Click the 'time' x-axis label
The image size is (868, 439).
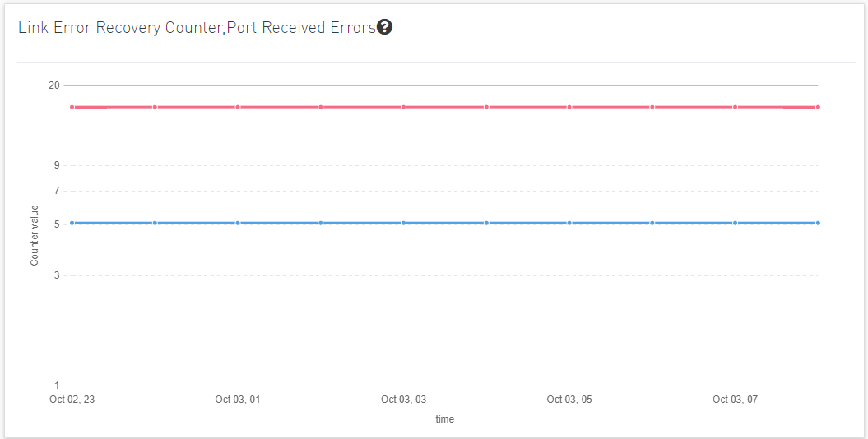pyautogui.click(x=444, y=419)
